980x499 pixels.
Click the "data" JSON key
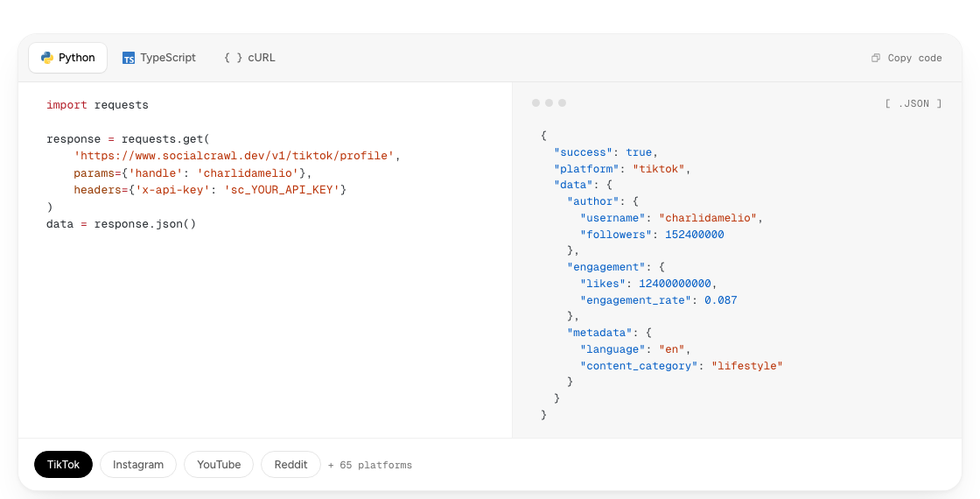click(x=573, y=185)
